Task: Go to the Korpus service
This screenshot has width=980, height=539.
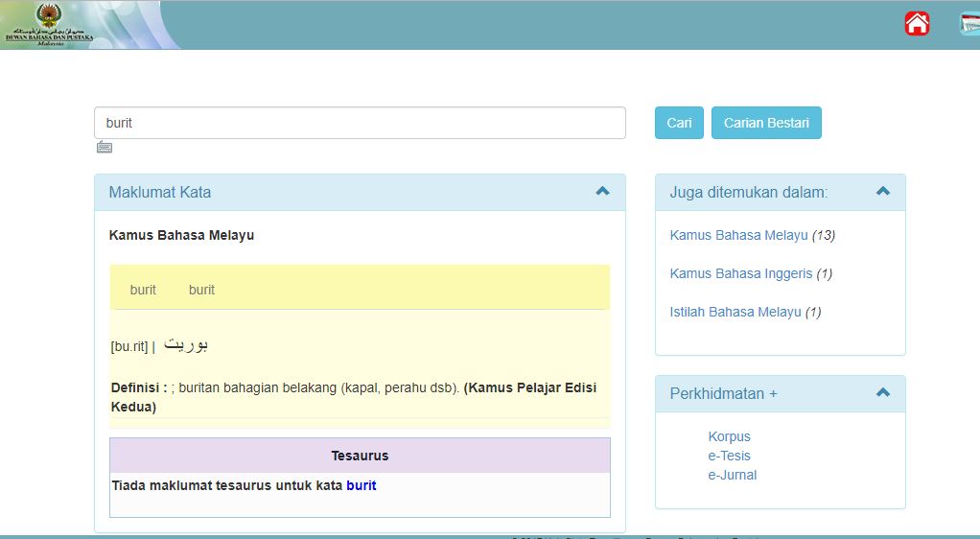Action: pos(729,436)
